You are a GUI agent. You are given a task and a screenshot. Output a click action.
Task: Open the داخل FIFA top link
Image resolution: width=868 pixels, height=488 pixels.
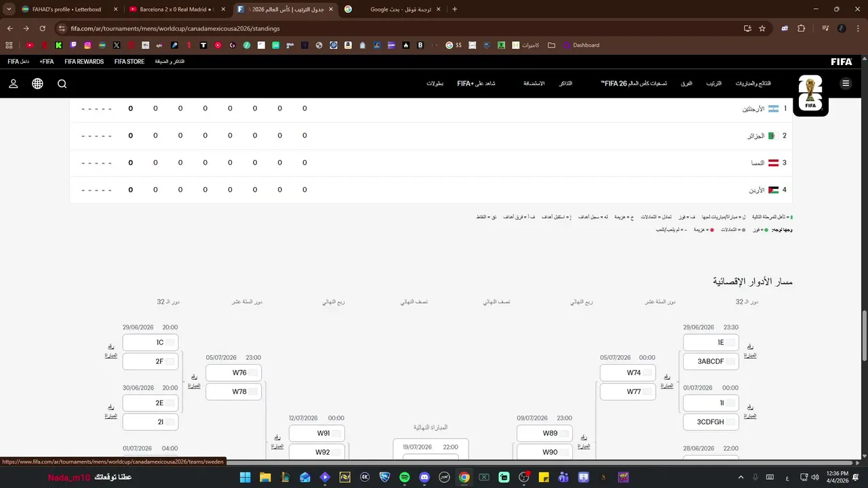[x=18, y=62]
